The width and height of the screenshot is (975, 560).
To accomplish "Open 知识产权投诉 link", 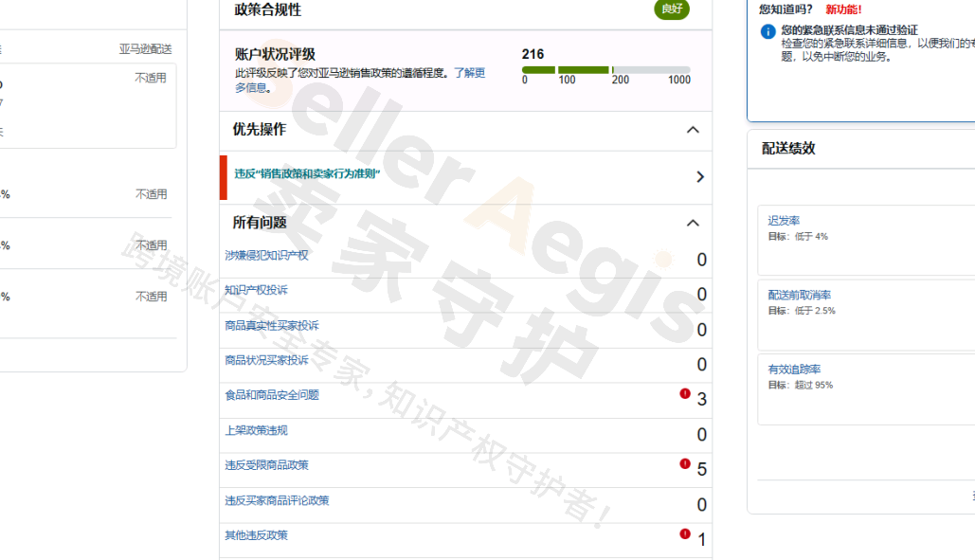I will pos(256,290).
